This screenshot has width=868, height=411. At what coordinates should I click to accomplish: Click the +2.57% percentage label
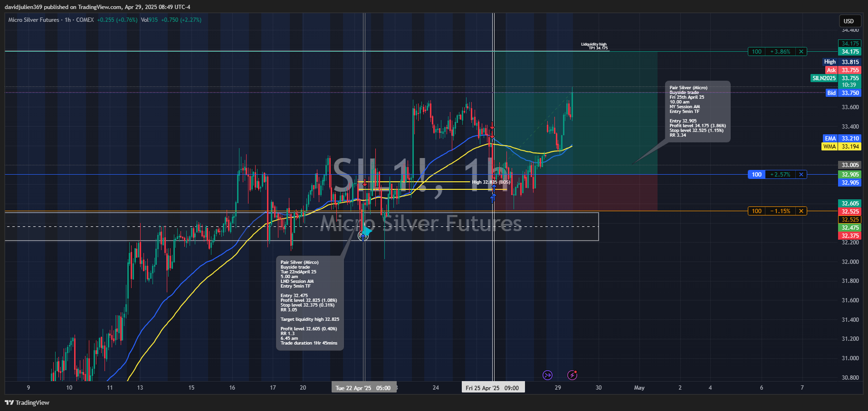[781, 175]
